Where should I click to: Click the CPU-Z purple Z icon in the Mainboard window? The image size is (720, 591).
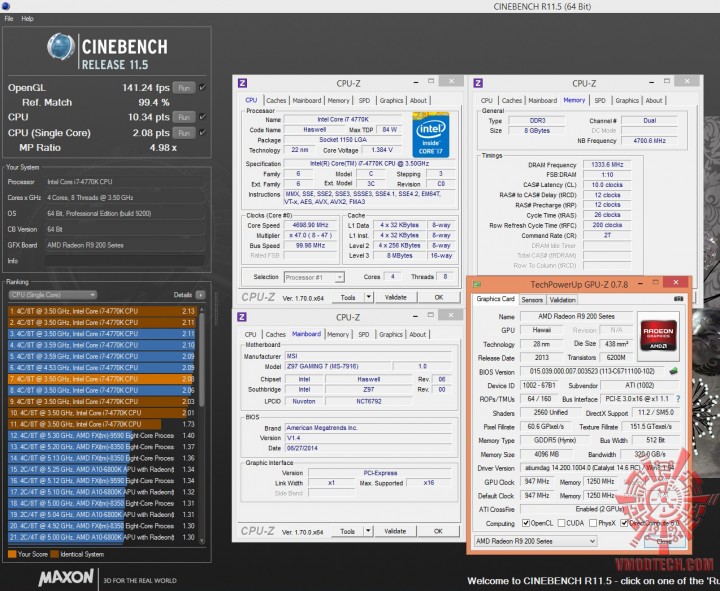click(x=242, y=317)
